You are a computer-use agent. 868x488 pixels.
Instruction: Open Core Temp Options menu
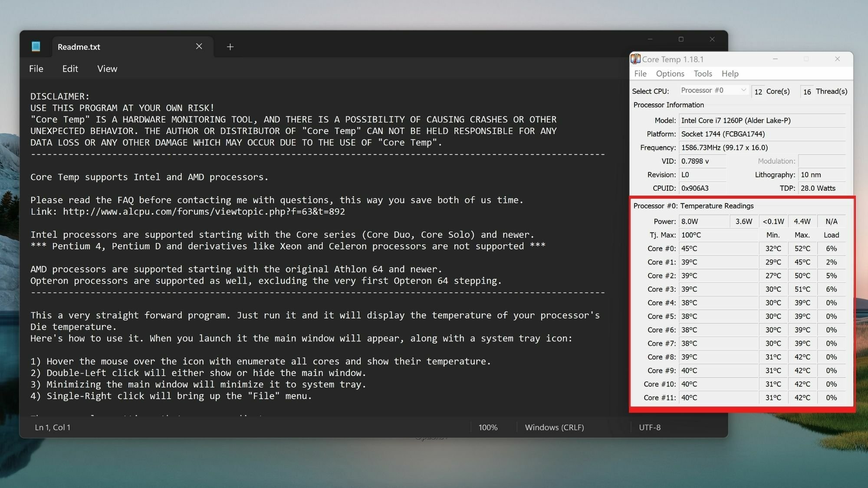tap(670, 74)
